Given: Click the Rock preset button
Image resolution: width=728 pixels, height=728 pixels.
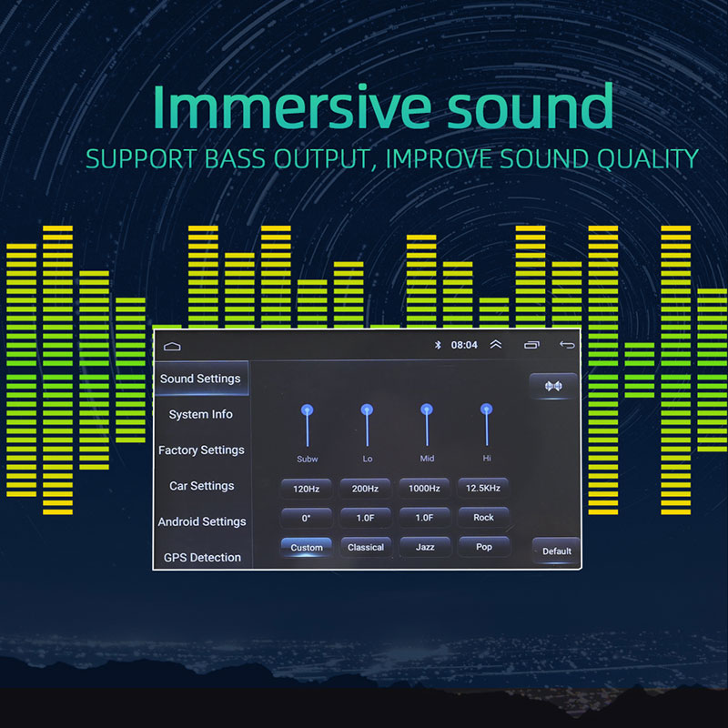Looking at the screenshot, I should (x=483, y=518).
